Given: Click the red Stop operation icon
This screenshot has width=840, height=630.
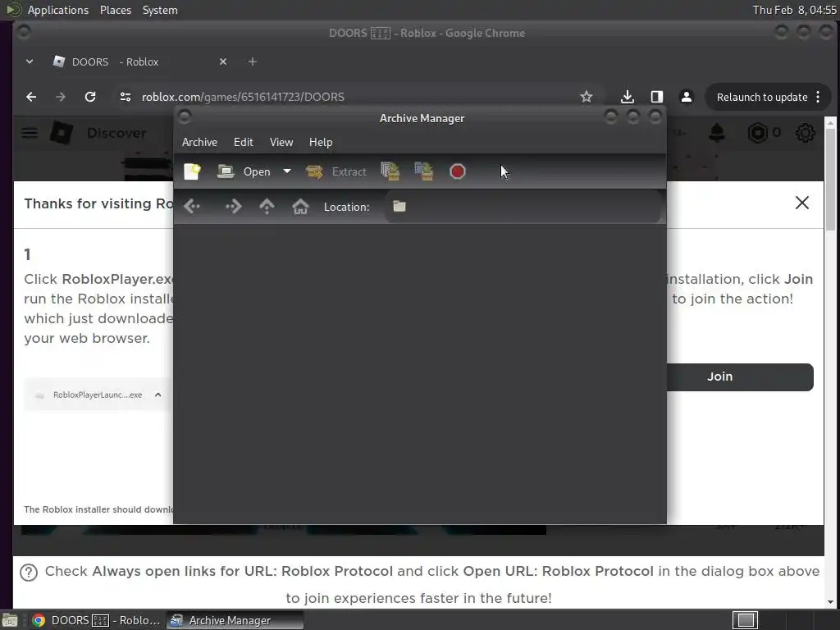Looking at the screenshot, I should pyautogui.click(x=458, y=171).
